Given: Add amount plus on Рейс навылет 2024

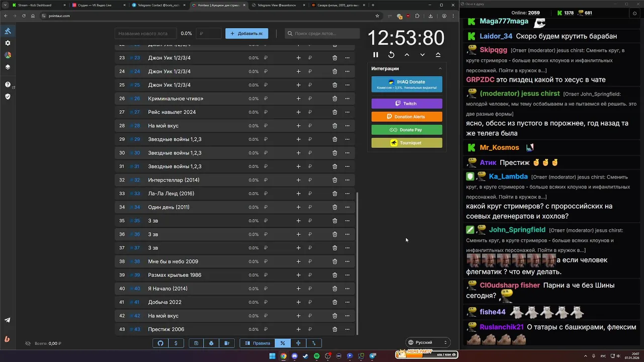Looking at the screenshot, I should [x=298, y=112].
